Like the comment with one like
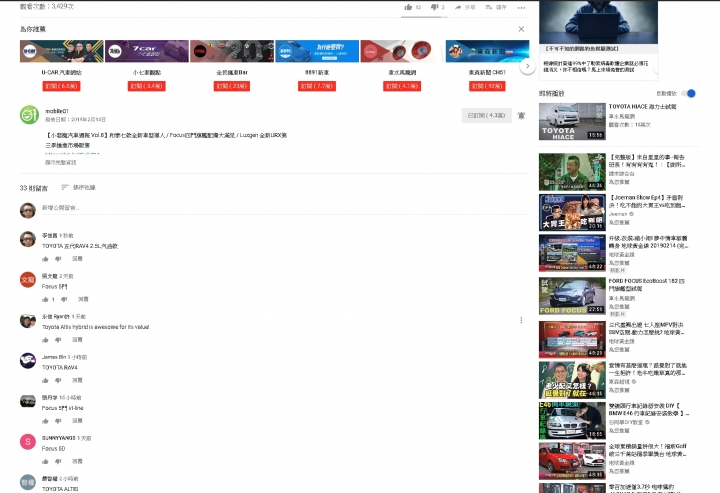Viewport: 720px width, 493px height. tap(45, 299)
